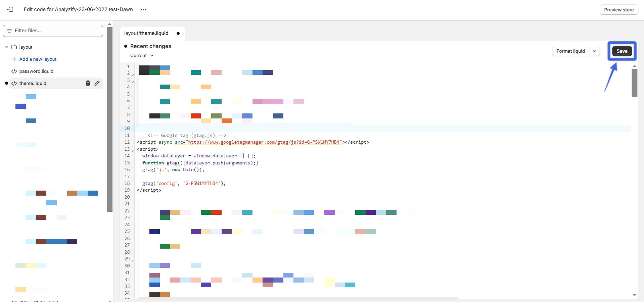The image size is (644, 302).
Task: Collapse code fold at line 29
Action: tap(133, 260)
